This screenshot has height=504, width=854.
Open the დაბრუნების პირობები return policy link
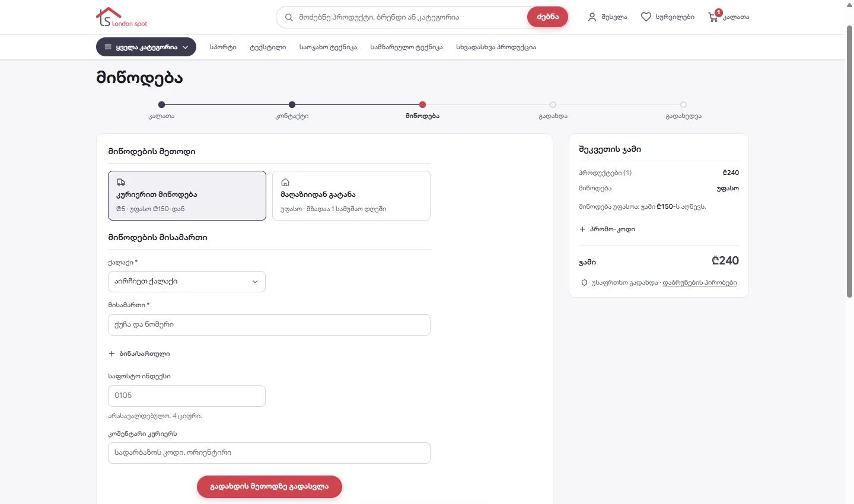[700, 283]
